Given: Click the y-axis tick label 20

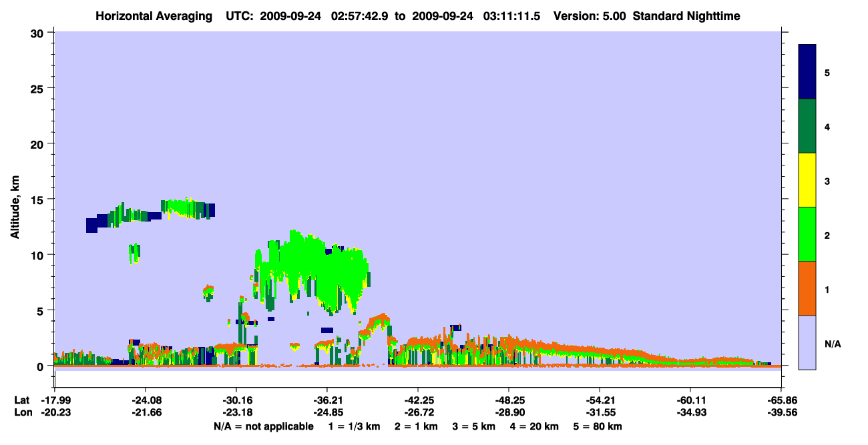Looking at the screenshot, I should pyautogui.click(x=39, y=143).
